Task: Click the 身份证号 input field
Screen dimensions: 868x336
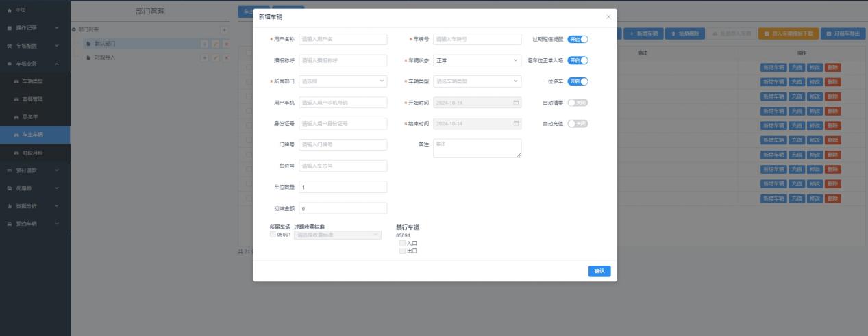Action: click(x=343, y=124)
